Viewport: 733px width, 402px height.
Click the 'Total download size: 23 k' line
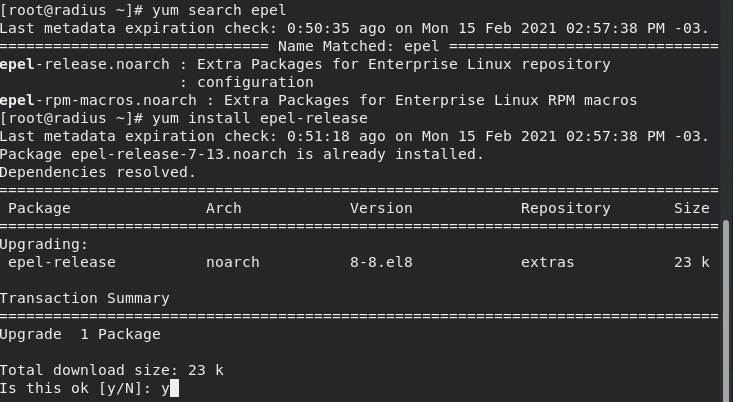[x=111, y=370]
